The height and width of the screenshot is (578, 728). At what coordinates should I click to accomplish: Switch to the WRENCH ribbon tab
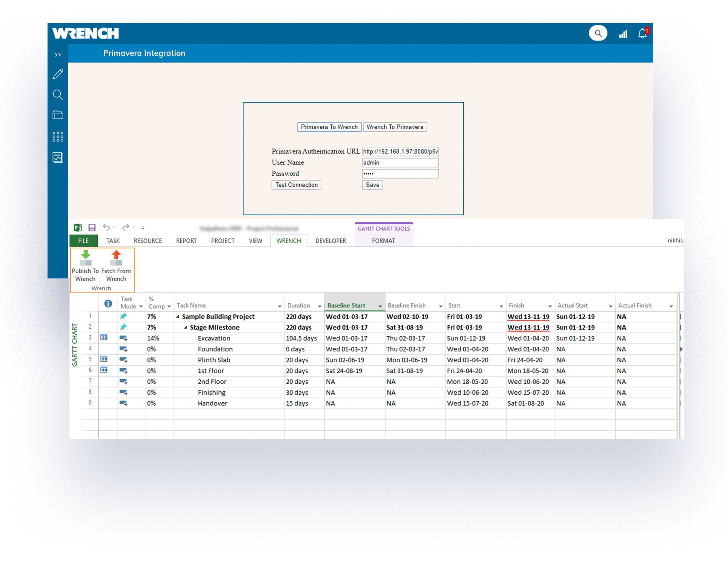click(289, 241)
